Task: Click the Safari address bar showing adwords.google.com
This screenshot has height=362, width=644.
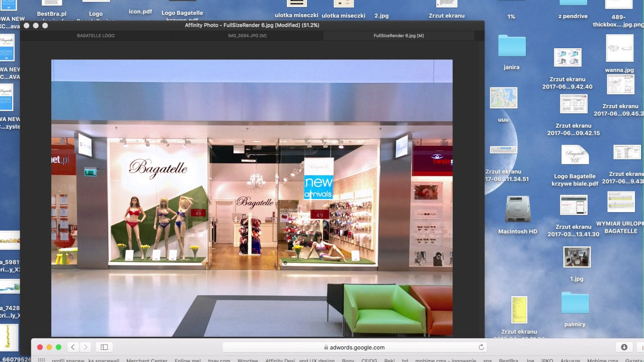Action: point(355,347)
